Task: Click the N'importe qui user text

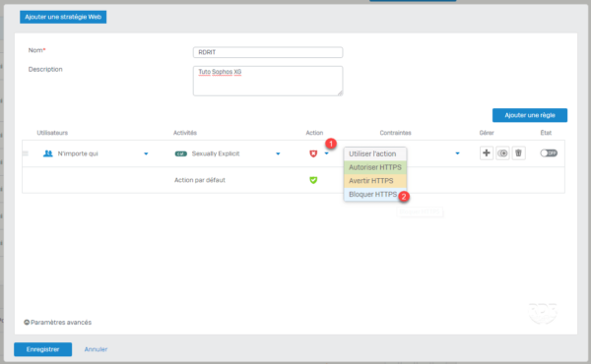Action: (78, 153)
